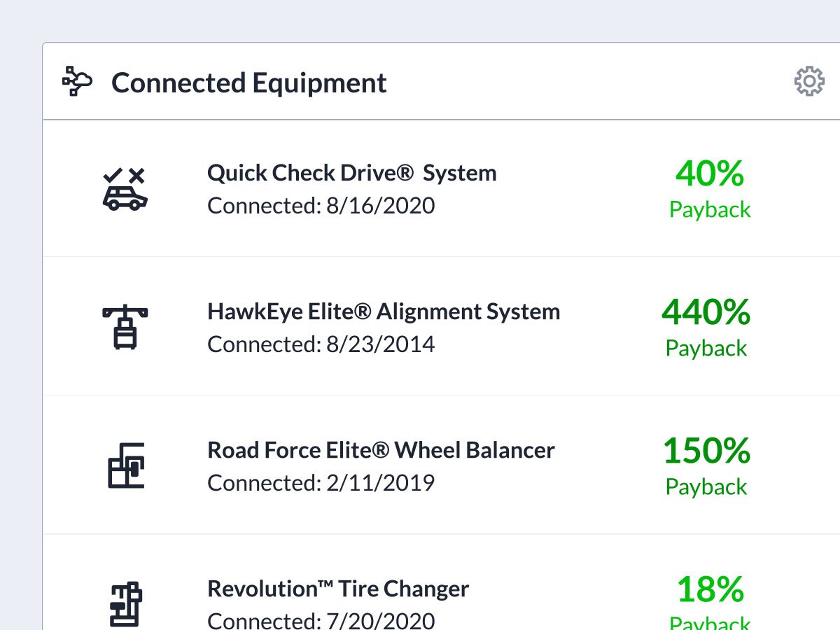Click the Connected: 8/23/2014 date text
The width and height of the screenshot is (840, 630).
coord(321,344)
